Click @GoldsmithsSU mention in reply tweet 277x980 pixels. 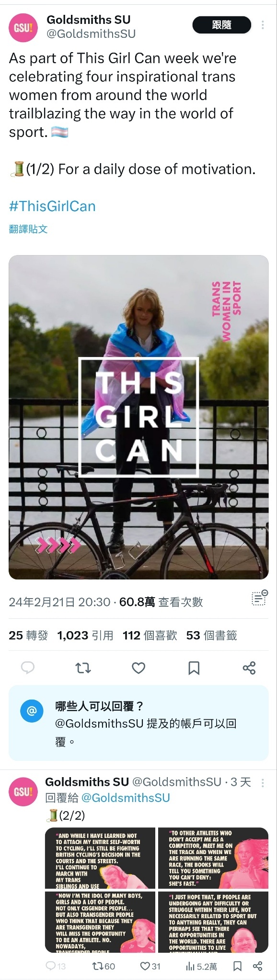coord(126,798)
